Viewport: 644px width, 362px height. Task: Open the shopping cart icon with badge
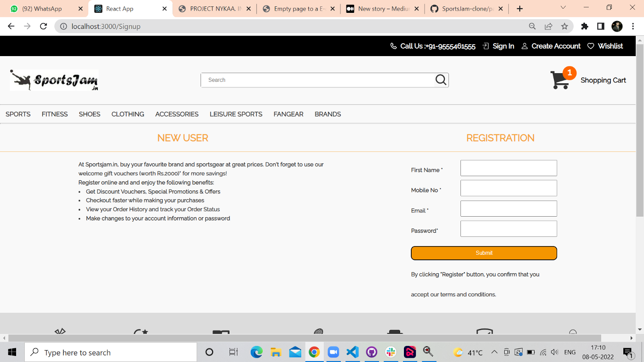coord(563,78)
